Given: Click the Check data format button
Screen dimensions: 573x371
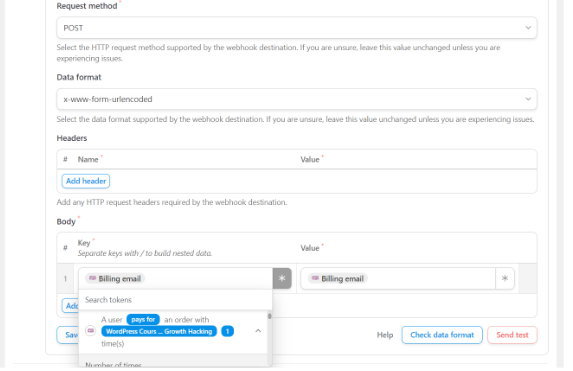Looking at the screenshot, I should point(442,335).
